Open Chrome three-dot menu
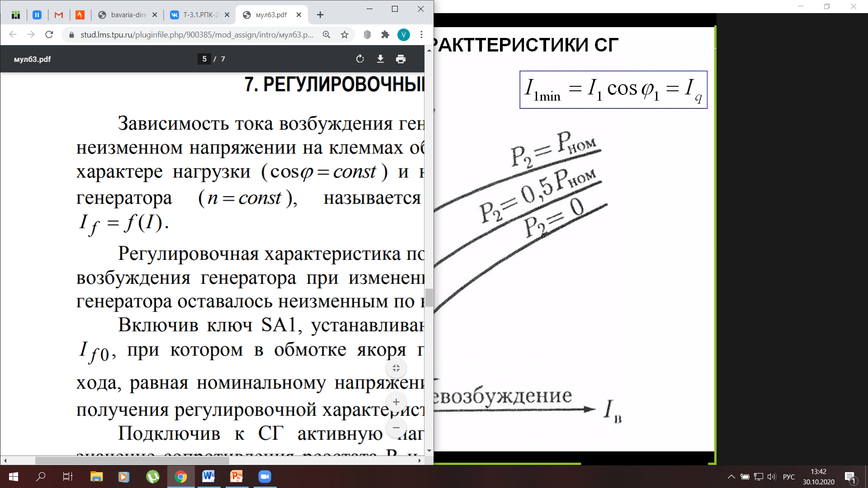 (x=421, y=35)
